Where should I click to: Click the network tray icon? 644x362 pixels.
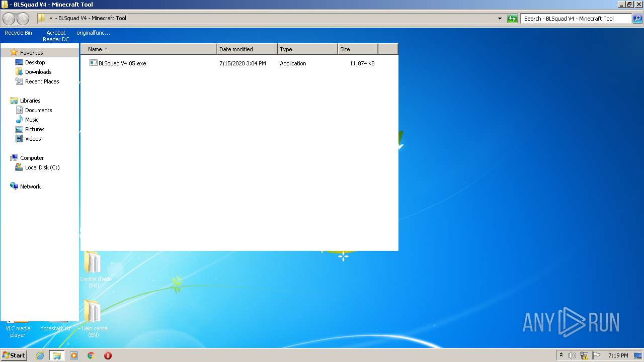tap(584, 355)
